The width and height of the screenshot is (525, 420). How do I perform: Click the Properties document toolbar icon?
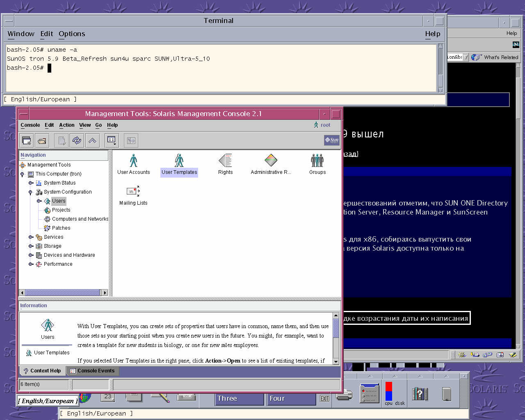pyautogui.click(x=62, y=141)
